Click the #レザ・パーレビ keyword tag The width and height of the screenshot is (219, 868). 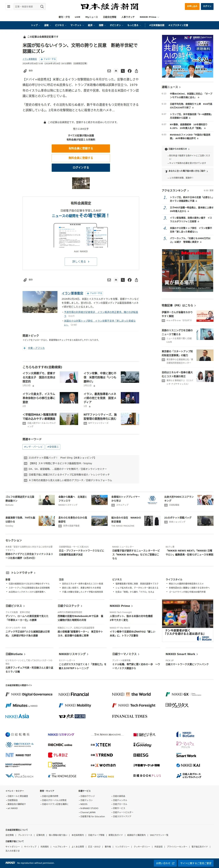33,447
